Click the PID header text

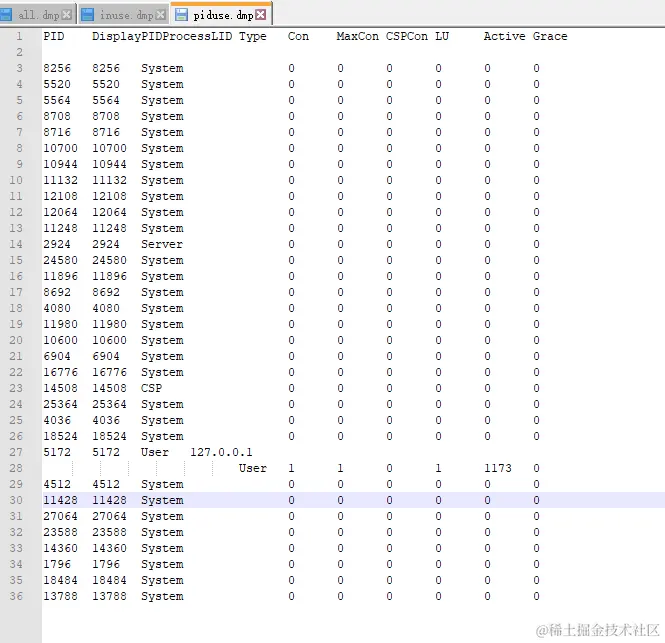[x=54, y=36]
